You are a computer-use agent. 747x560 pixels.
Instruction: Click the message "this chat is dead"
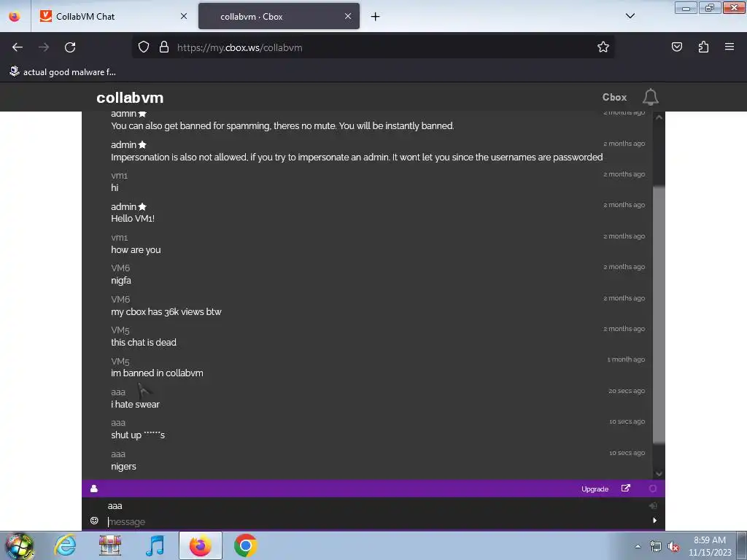pos(144,343)
